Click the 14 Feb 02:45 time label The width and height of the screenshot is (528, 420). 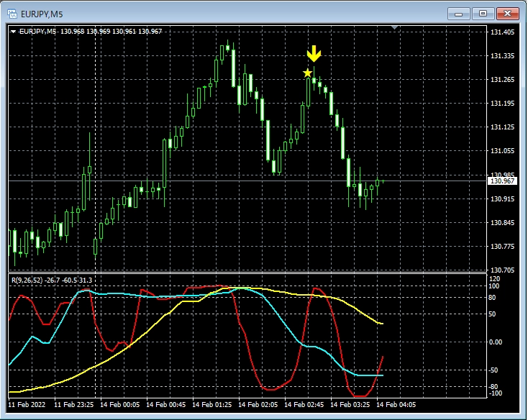[x=305, y=405]
